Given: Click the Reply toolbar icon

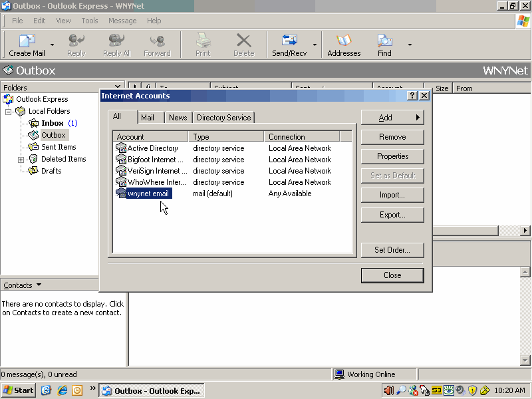Looking at the screenshot, I should coord(76,41).
